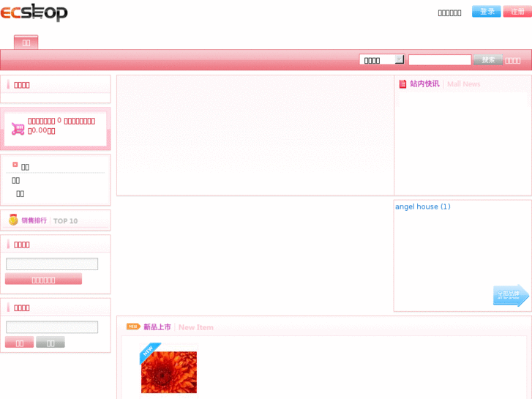
Task: Click the red notebook icon beside 站内快讯
Action: [402, 84]
